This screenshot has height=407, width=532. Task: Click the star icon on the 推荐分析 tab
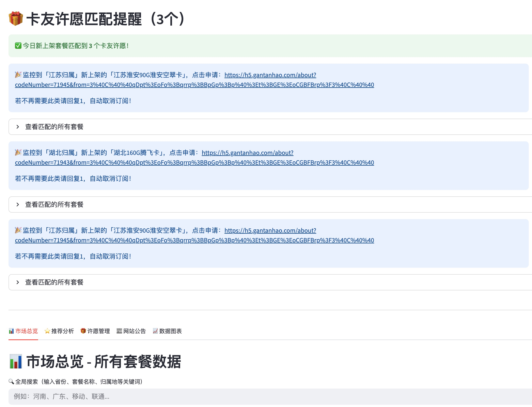(x=47, y=331)
